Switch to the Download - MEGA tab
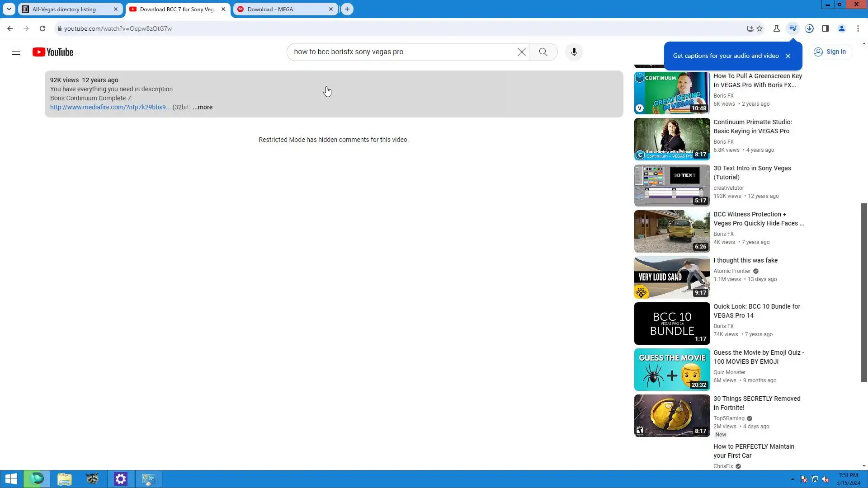The image size is (868, 488). (270, 9)
